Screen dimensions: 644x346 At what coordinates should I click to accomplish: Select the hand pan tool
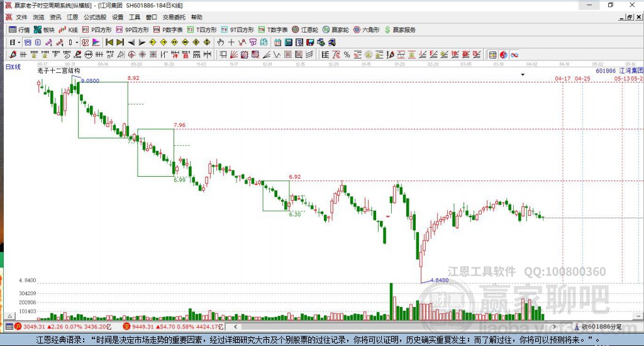pyautogui.click(x=221, y=42)
